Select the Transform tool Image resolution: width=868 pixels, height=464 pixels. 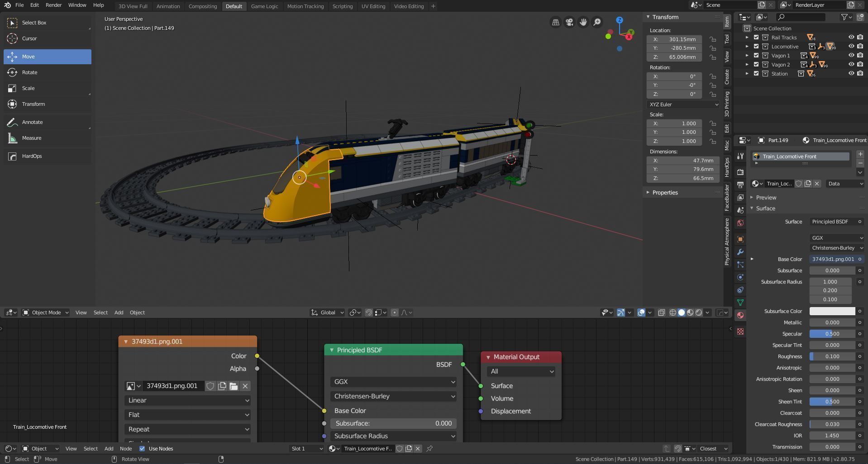tap(48, 104)
